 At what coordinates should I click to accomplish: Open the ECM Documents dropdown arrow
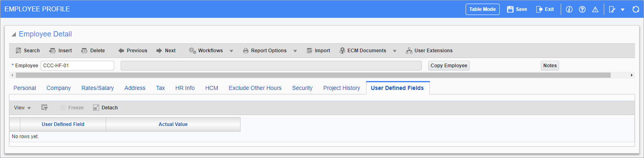395,51
